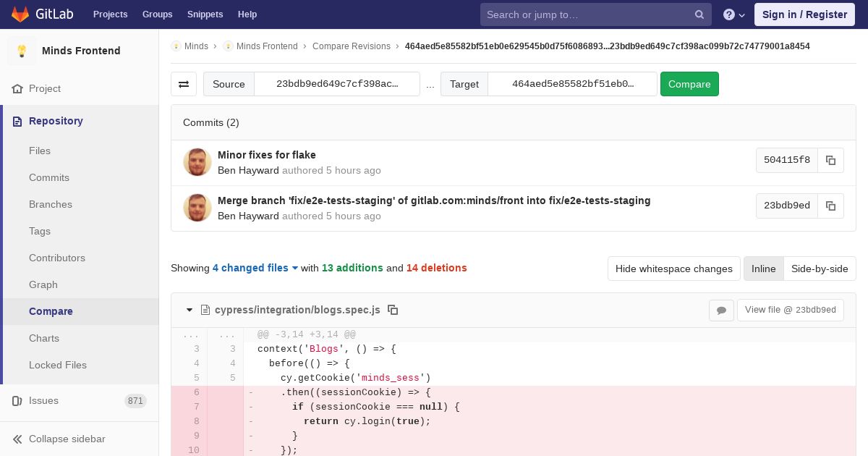
Task: Click the green Compare button
Action: click(689, 84)
